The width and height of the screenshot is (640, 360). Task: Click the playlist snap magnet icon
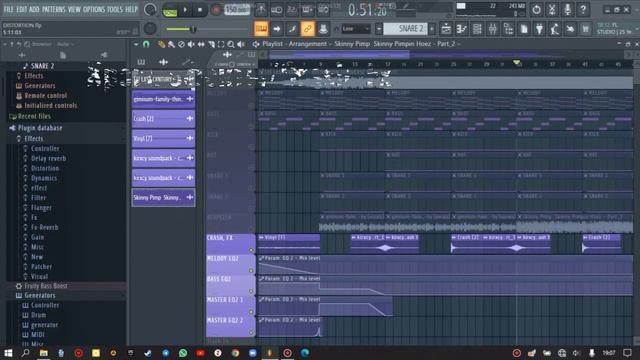[x=146, y=44]
